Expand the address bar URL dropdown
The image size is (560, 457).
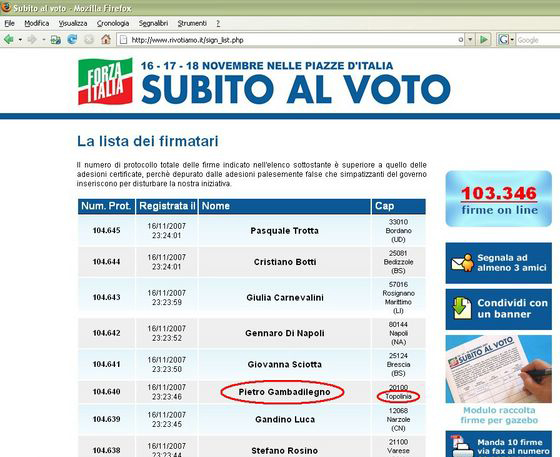click(x=470, y=40)
